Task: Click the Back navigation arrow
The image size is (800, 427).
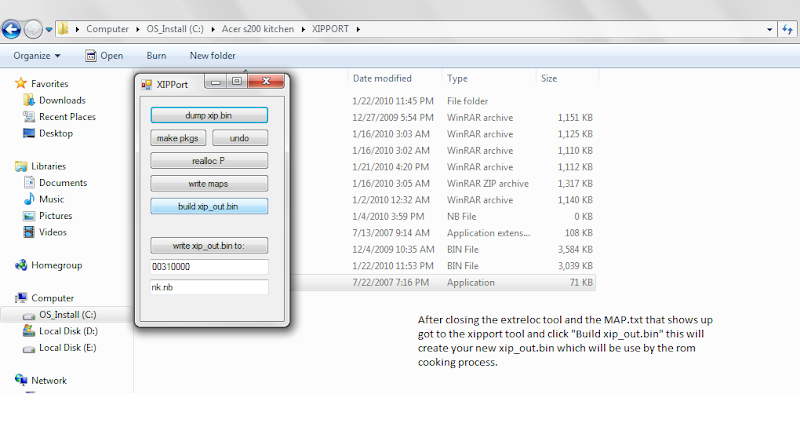Action: pos(12,29)
